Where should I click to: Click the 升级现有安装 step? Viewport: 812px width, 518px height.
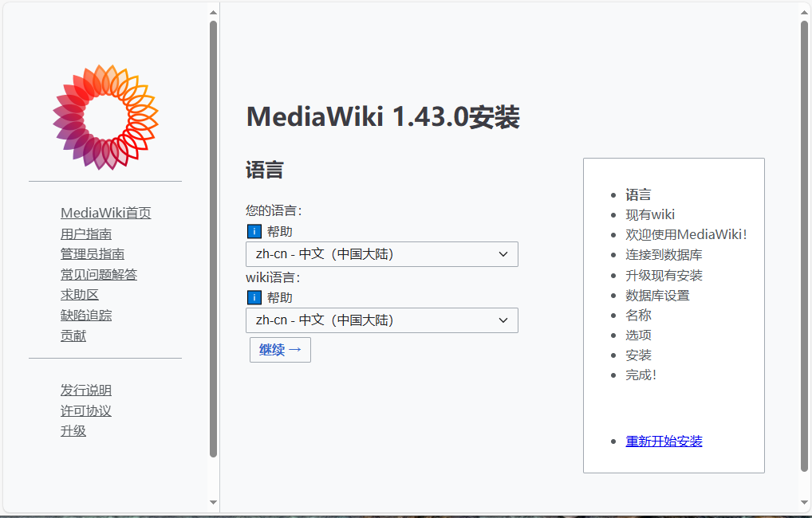tap(664, 275)
